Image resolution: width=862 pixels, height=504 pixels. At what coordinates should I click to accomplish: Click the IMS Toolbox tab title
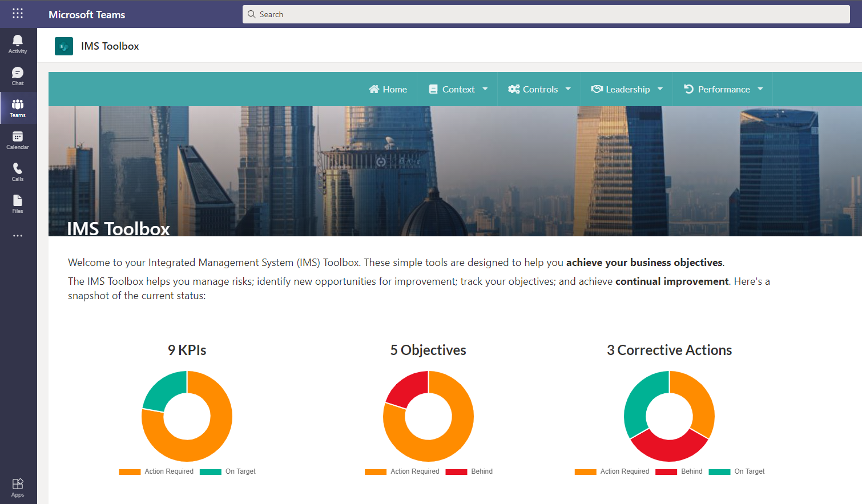pos(110,46)
